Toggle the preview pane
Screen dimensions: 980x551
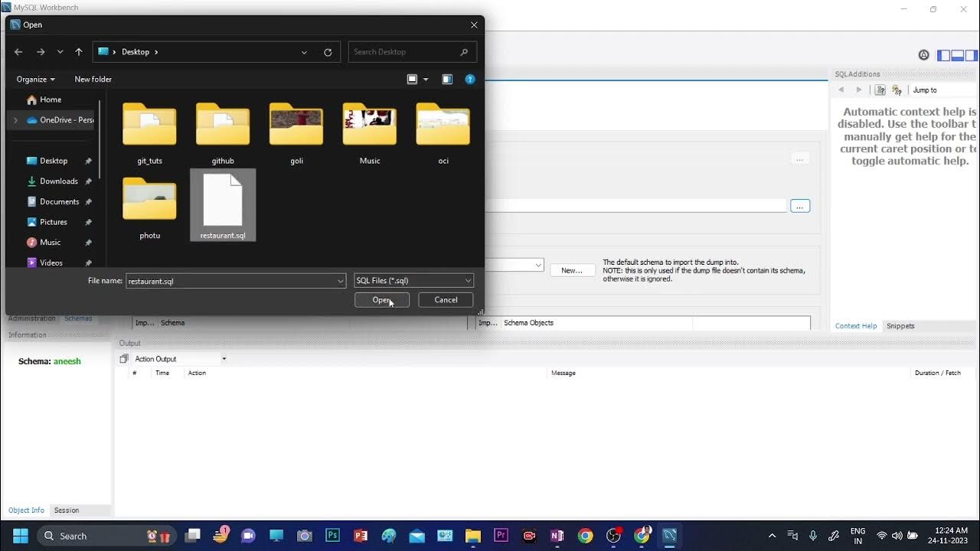(x=447, y=79)
